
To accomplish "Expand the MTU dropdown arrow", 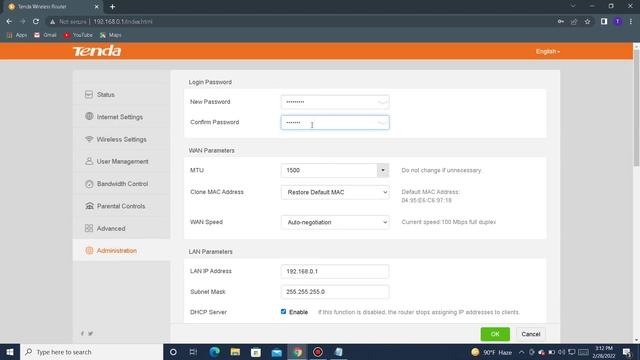I will [x=382, y=170].
